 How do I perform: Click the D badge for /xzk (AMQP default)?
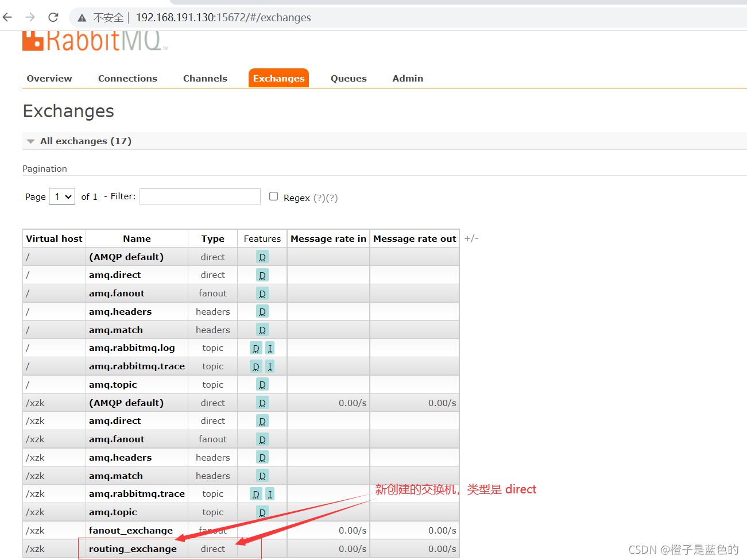(x=262, y=403)
